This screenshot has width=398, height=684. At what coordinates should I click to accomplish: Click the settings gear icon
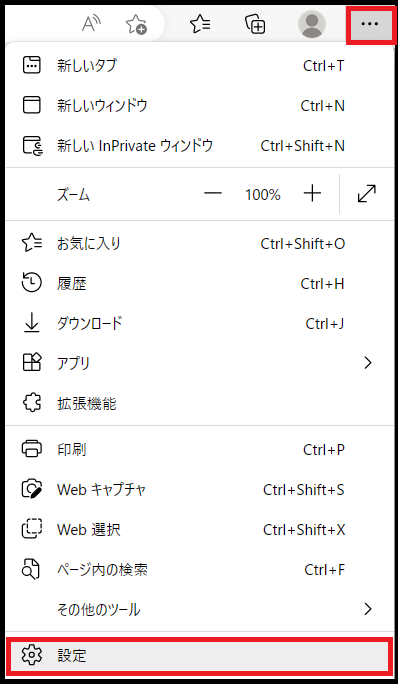point(31,655)
